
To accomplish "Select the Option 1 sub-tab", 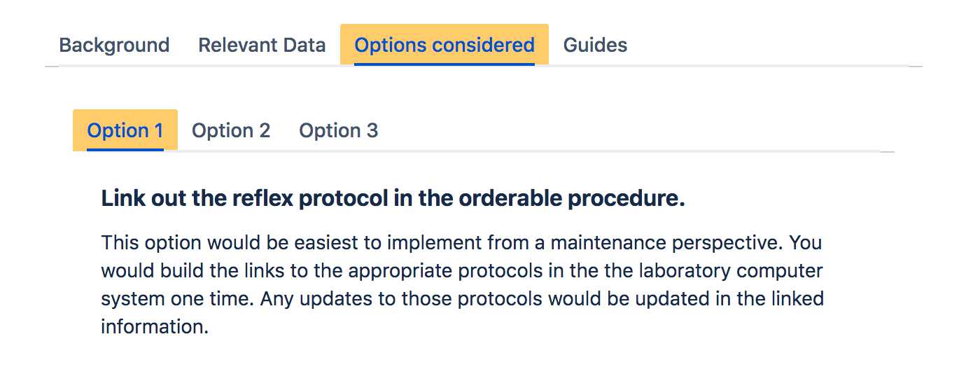I will (x=125, y=131).
